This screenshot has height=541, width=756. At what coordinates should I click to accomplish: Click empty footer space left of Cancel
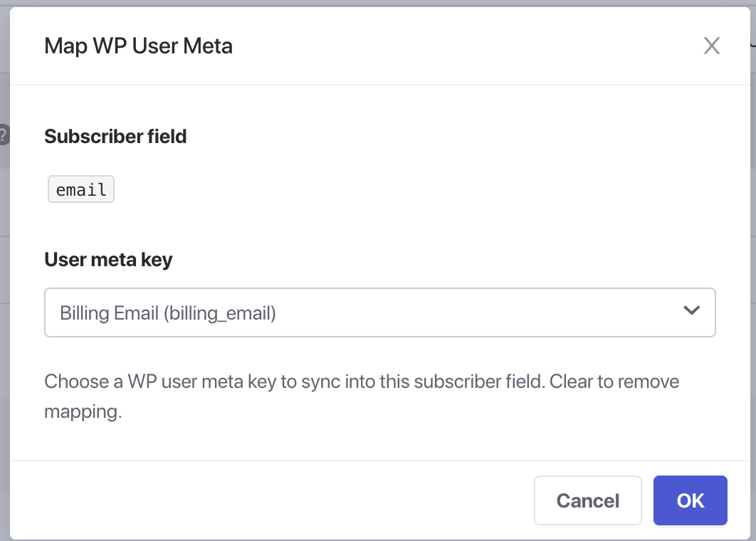click(x=285, y=500)
